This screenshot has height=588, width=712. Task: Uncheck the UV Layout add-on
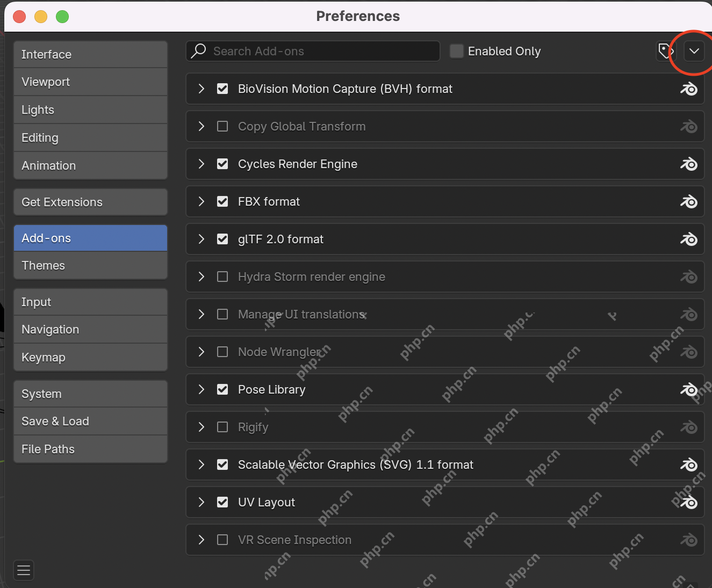pyautogui.click(x=222, y=502)
